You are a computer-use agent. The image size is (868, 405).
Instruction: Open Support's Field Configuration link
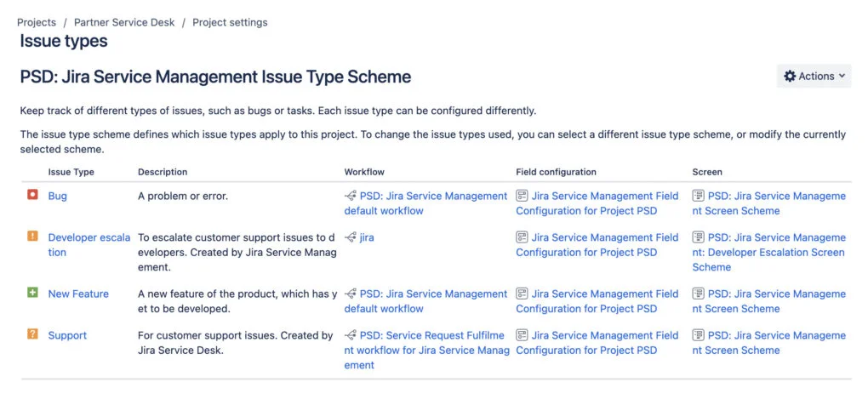pyautogui.click(x=597, y=343)
